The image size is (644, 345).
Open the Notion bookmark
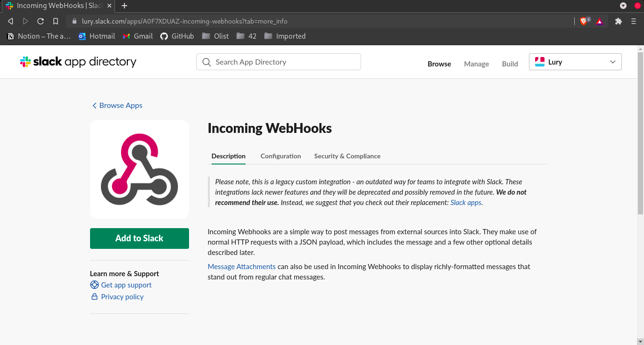[39, 36]
